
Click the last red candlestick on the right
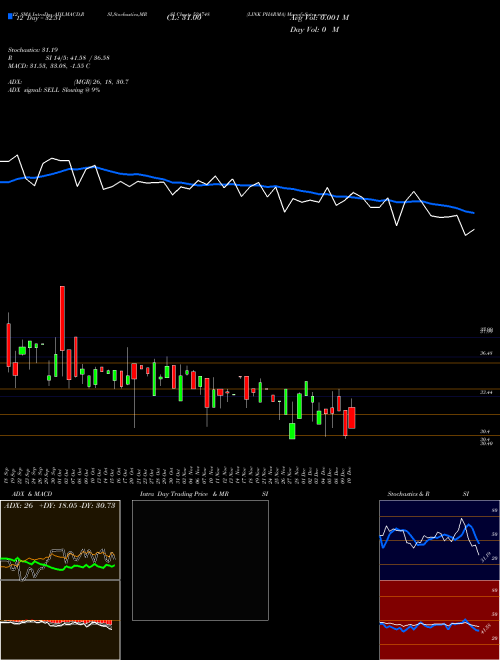[352, 418]
